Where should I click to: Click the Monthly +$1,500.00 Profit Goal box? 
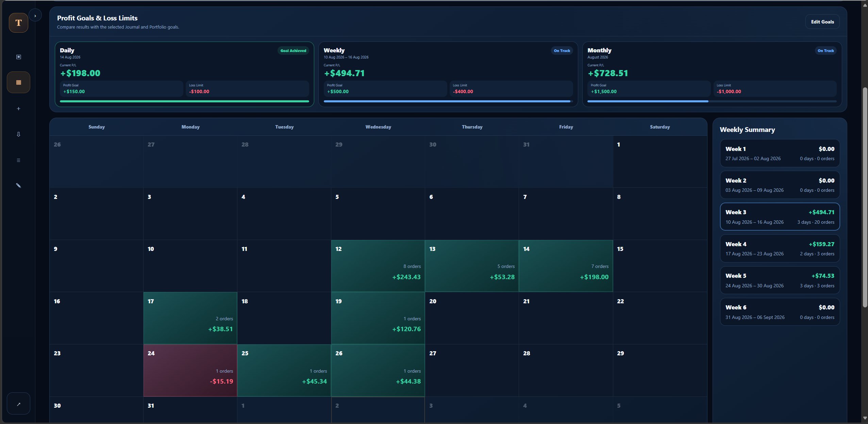pyautogui.click(x=649, y=89)
